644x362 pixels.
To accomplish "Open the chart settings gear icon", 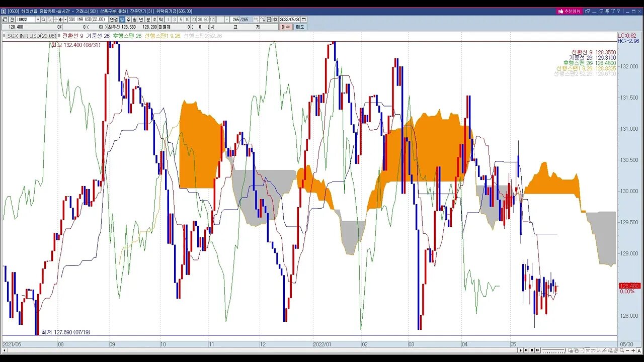I will (275, 20).
